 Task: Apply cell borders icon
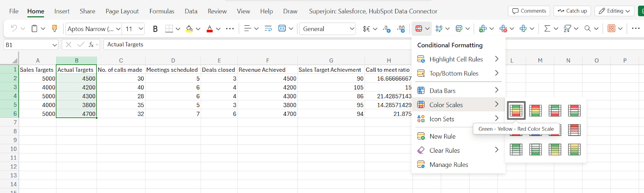click(169, 29)
